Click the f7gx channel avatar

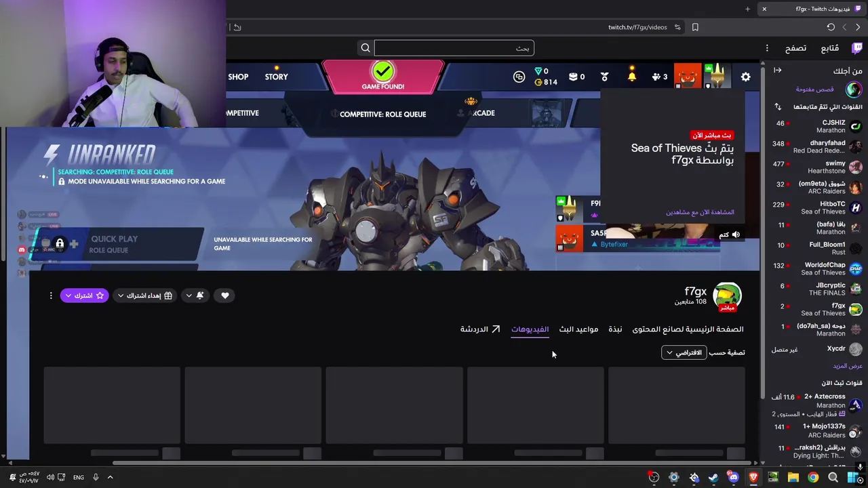point(727,296)
